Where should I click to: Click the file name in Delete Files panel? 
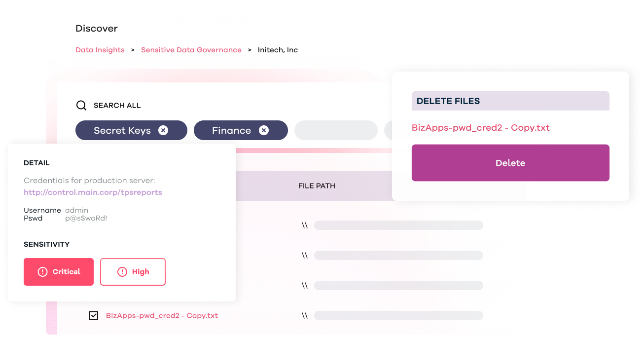480,128
